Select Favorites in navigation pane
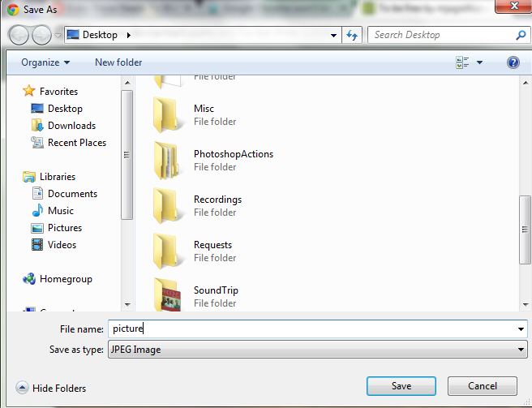 (58, 92)
